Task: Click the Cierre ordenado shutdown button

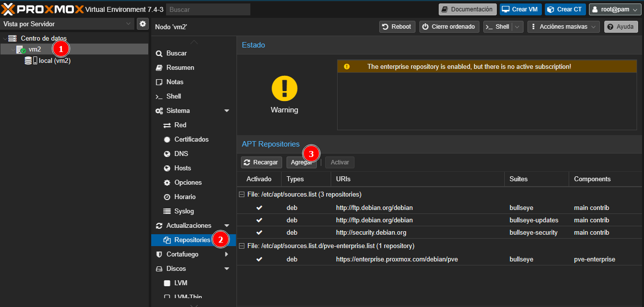Action: coord(449,27)
